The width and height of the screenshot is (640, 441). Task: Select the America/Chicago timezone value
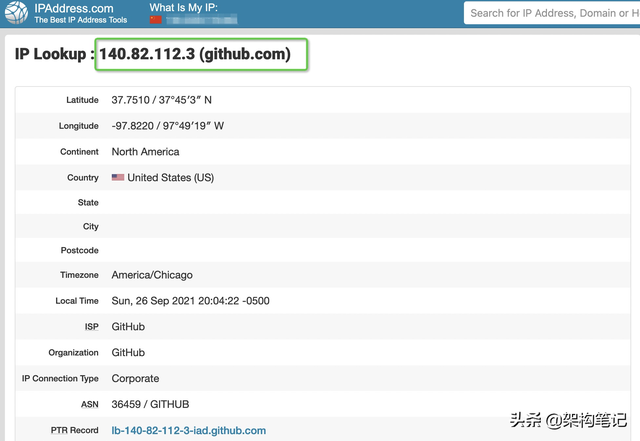click(152, 275)
